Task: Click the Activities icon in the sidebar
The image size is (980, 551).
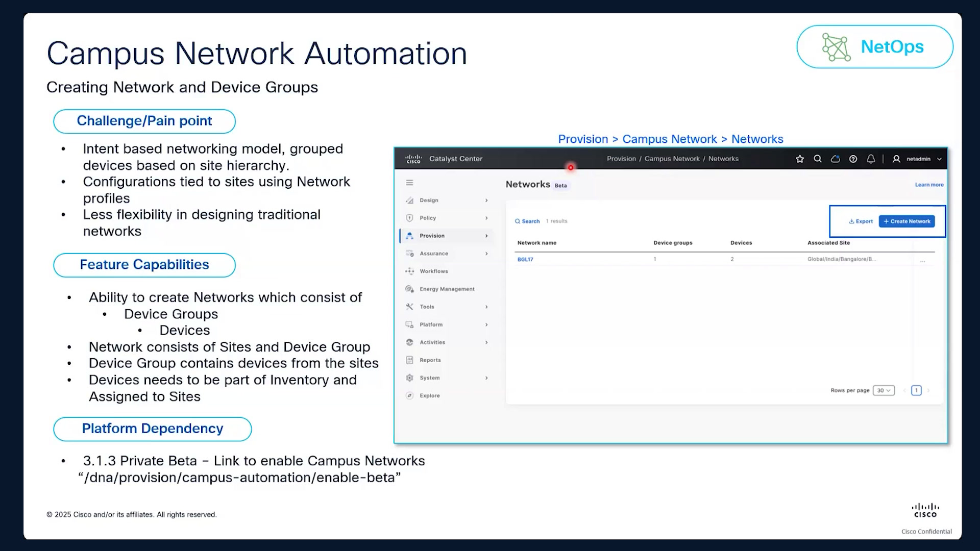Action: click(409, 342)
